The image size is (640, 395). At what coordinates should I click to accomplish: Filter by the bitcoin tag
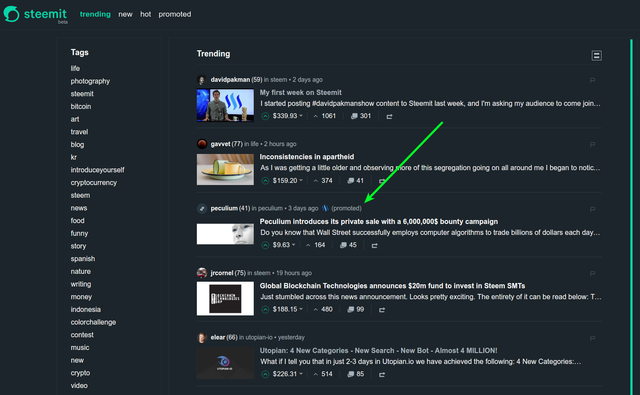click(x=81, y=107)
